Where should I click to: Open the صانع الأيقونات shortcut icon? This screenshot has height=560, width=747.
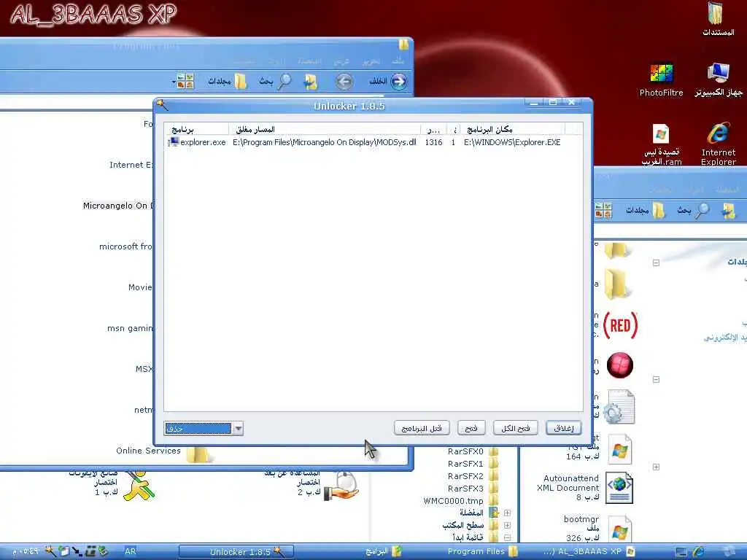pos(138,485)
